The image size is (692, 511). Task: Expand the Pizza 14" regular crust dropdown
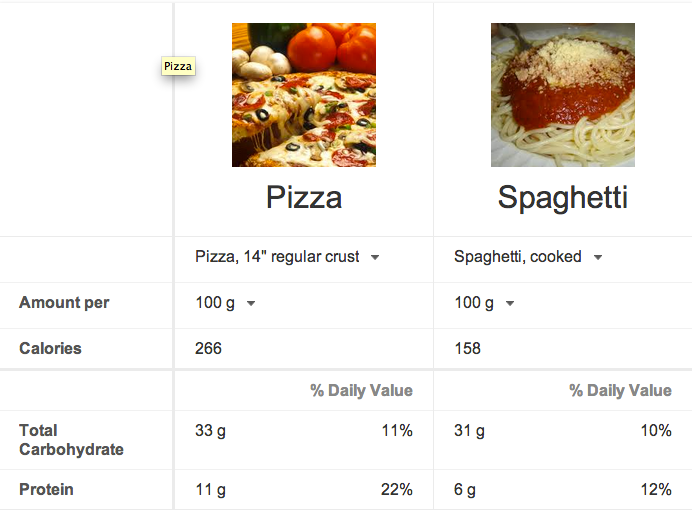[287, 257]
